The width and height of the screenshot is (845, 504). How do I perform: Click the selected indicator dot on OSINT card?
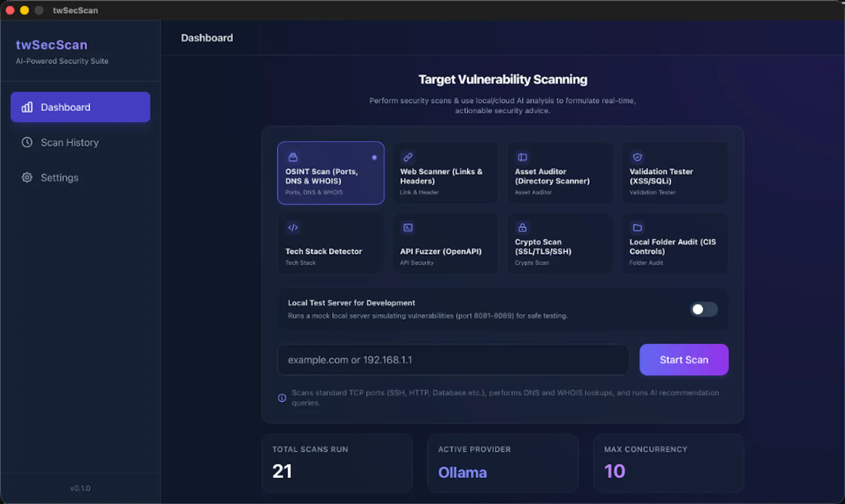[374, 157]
